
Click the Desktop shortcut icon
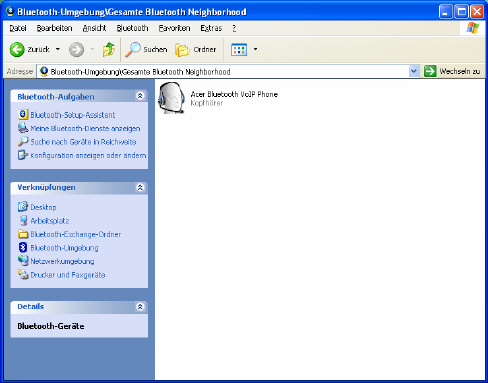(23, 207)
